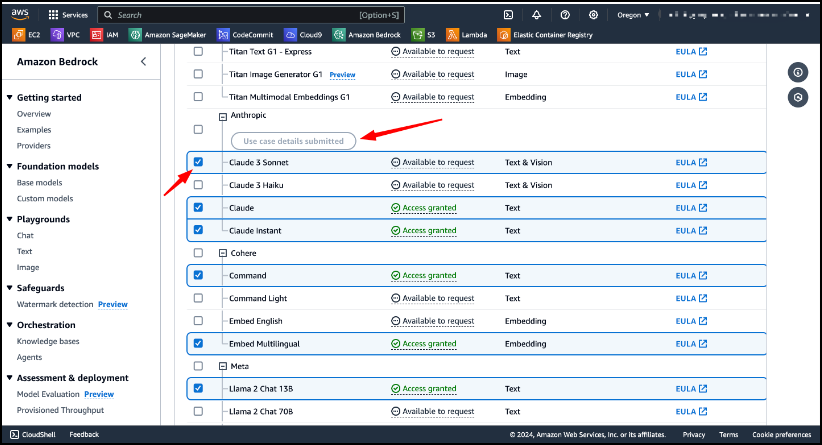Open Privacy link in footer
822x445 pixels.
pos(694,435)
